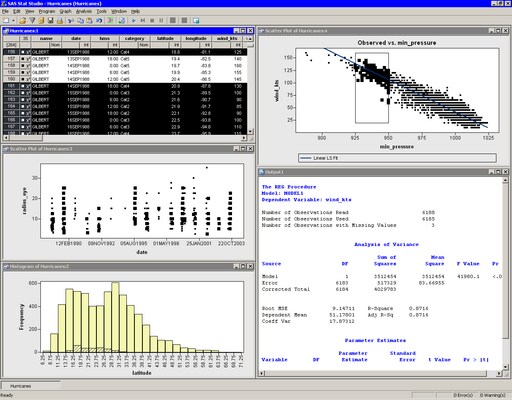
Task: Click the last window-shaped toolbar icon
Action: [x=196, y=21]
